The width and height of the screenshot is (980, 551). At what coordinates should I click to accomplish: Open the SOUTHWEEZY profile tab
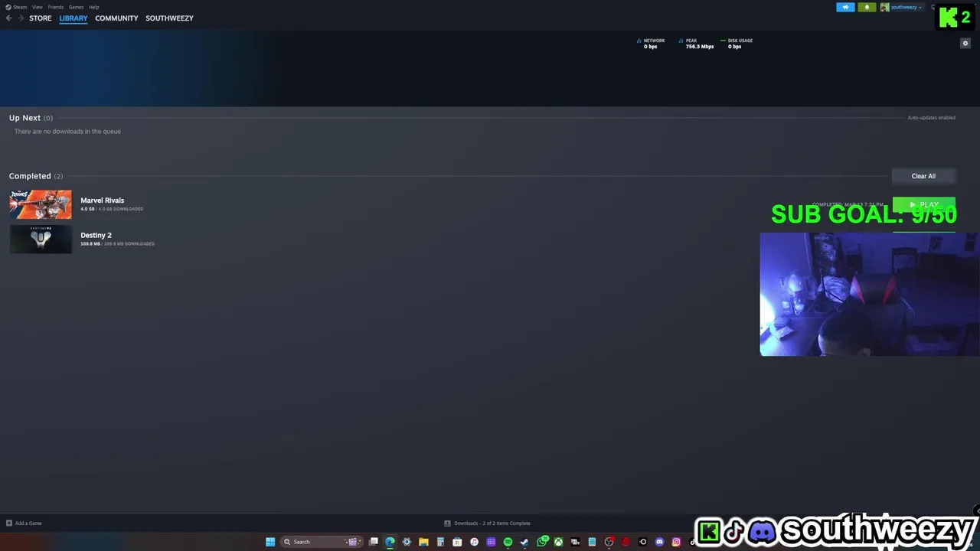coord(169,18)
